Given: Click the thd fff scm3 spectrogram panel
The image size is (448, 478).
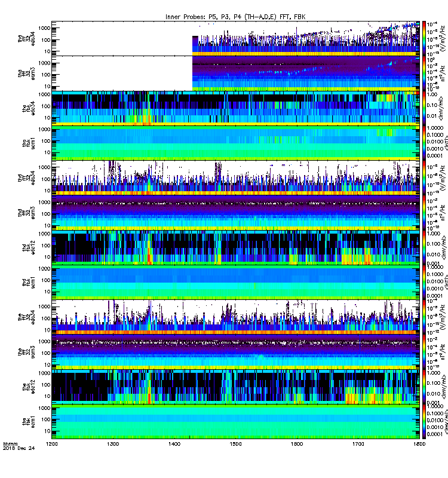Looking at the screenshot, I should click(235, 213).
